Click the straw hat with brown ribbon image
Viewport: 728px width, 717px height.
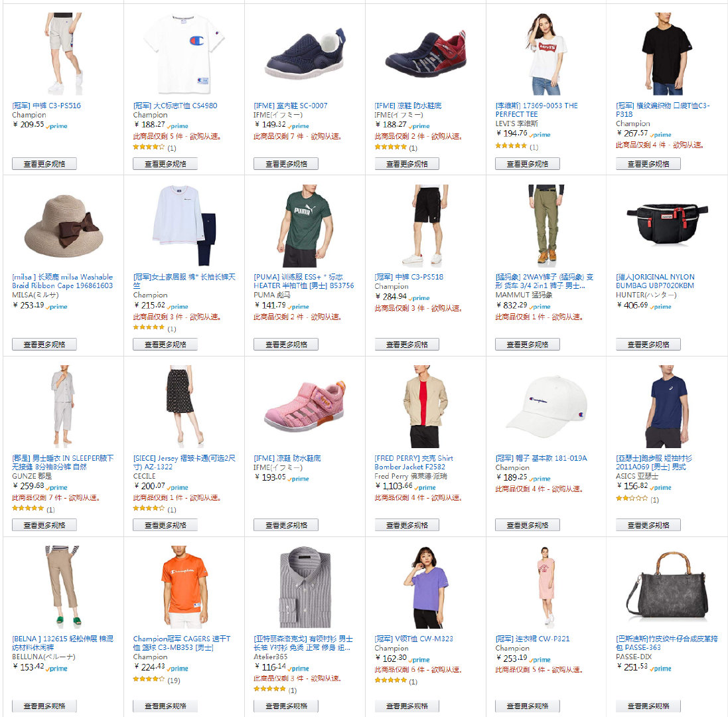(x=62, y=226)
